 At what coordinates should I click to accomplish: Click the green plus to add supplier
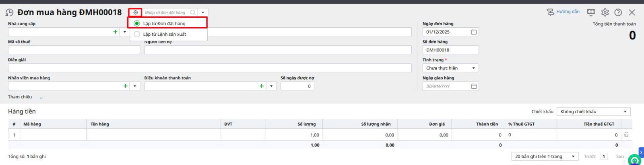(116, 32)
